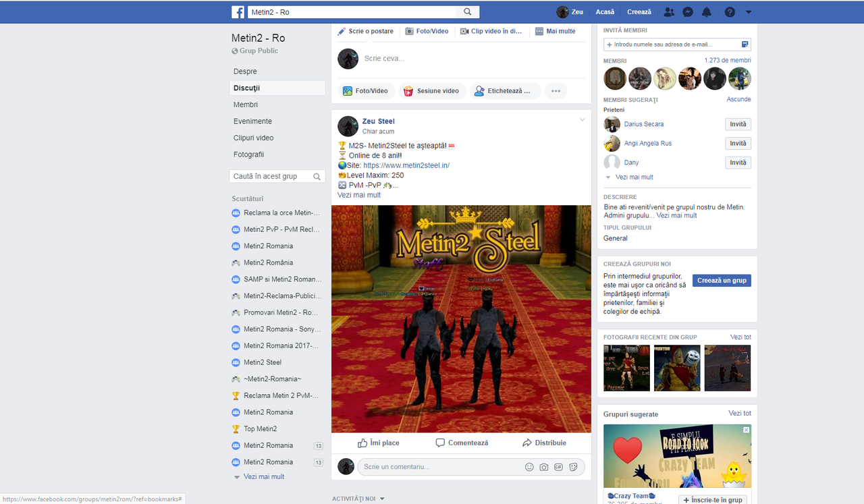Image resolution: width=864 pixels, height=504 pixels.
Task: Open the first recent group photo thumbnail
Action: [626, 368]
